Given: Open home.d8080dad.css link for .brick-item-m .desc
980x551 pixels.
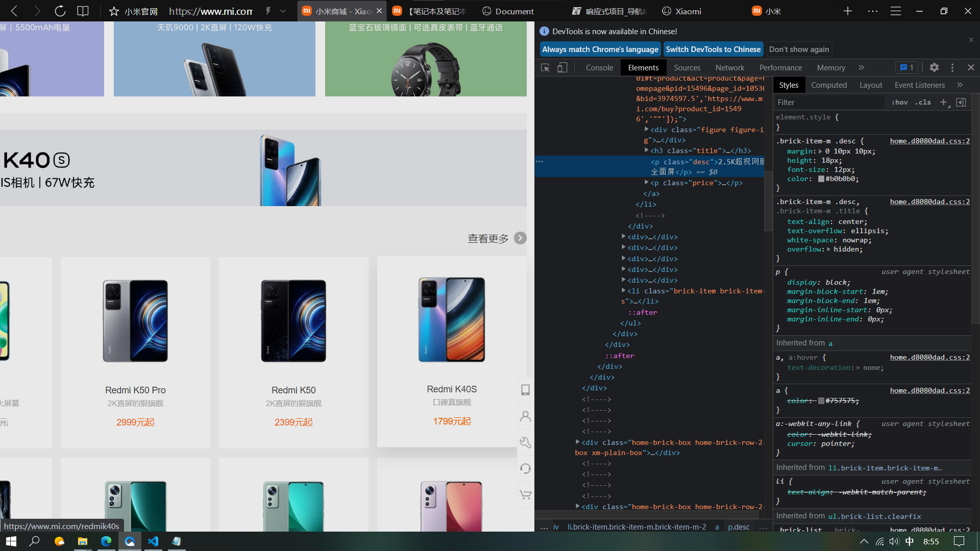Looking at the screenshot, I should pyautogui.click(x=930, y=141).
